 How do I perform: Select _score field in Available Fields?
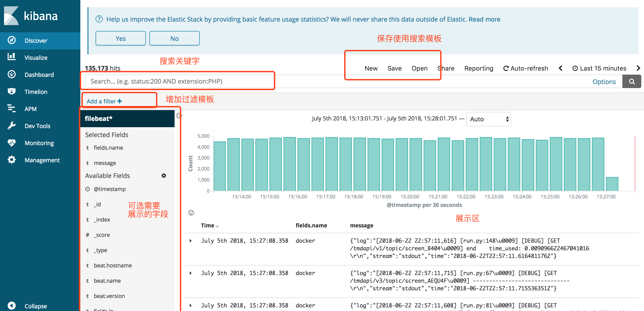pos(101,235)
